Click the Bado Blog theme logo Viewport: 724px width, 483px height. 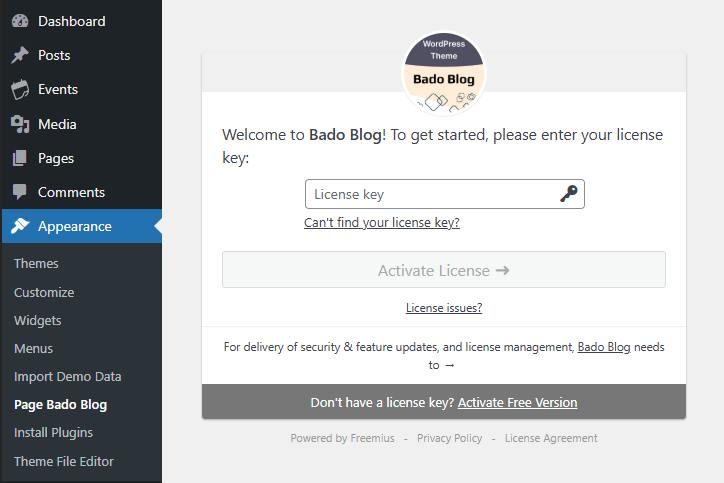click(444, 73)
